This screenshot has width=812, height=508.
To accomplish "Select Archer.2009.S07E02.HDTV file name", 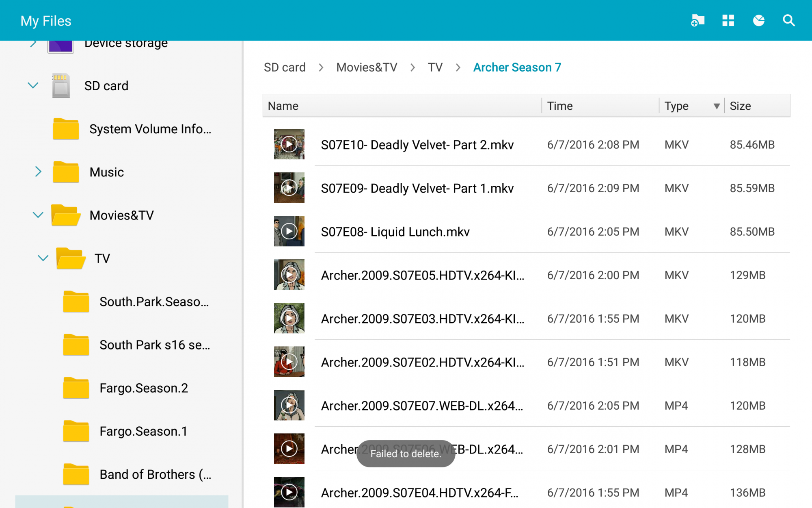I will 423,362.
